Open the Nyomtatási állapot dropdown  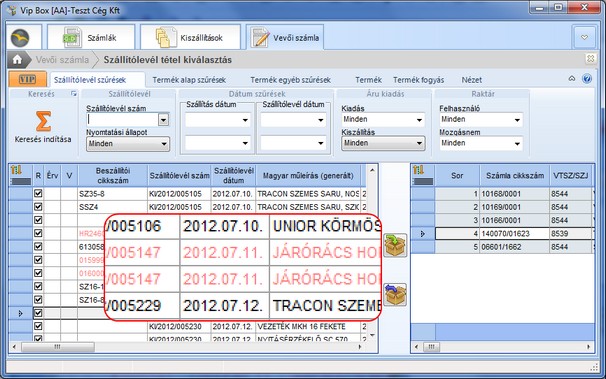point(128,144)
